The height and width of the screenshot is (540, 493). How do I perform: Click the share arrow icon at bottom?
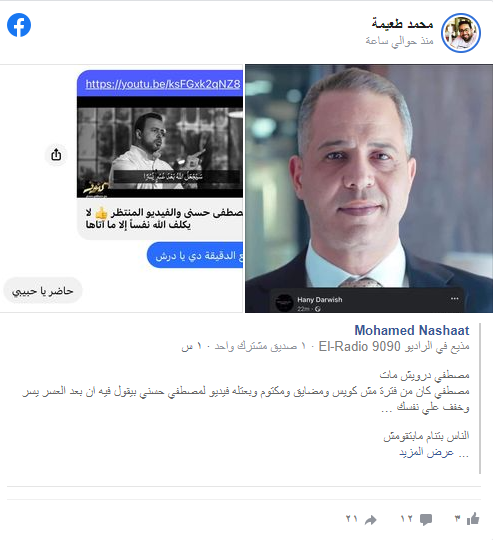pos(371,520)
